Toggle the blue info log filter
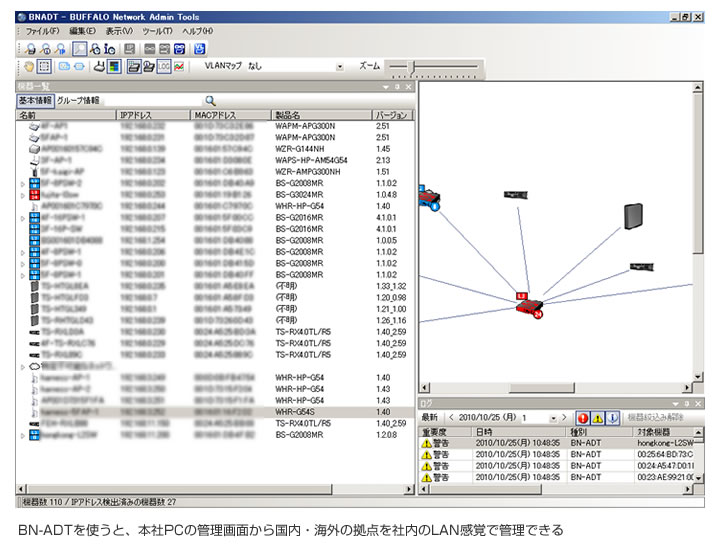Image resolution: width=720 pixels, height=550 pixels. pos(613,418)
